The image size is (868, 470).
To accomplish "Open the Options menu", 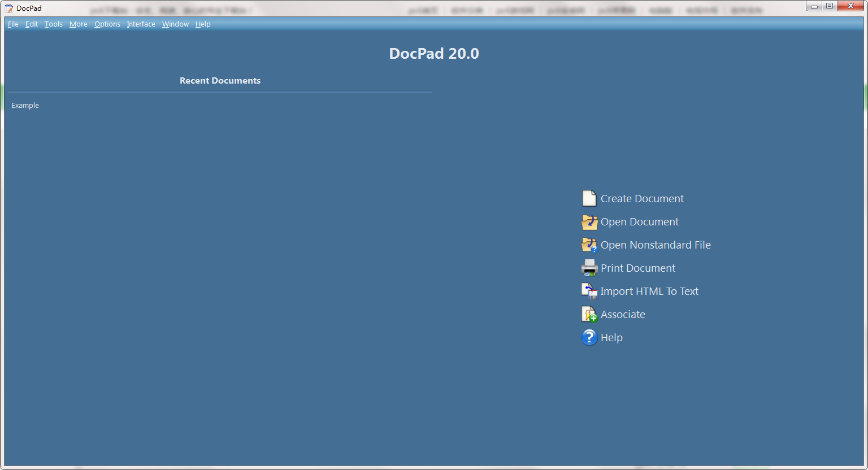I will 107,24.
